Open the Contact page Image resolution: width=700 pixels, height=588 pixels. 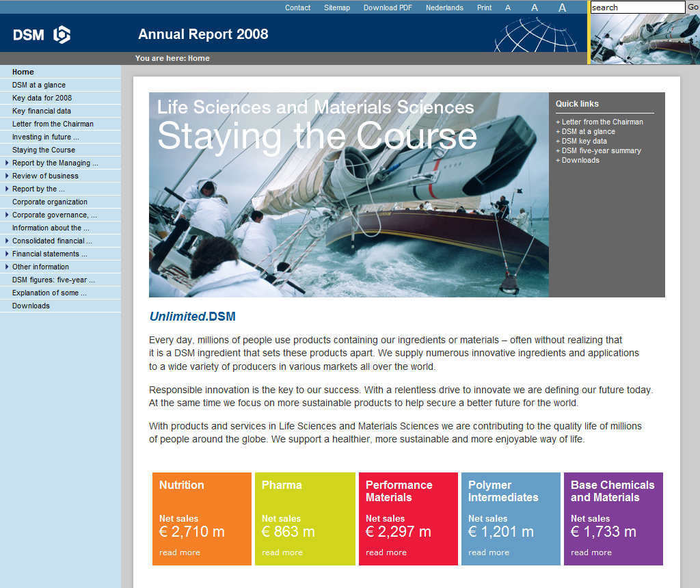coord(298,8)
